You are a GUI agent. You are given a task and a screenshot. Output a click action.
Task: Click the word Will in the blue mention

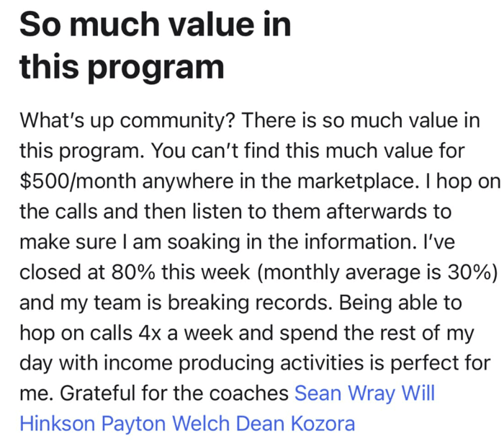tap(418, 393)
